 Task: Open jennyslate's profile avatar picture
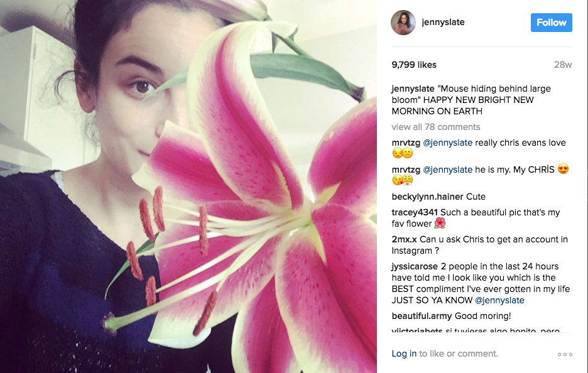coord(403,23)
